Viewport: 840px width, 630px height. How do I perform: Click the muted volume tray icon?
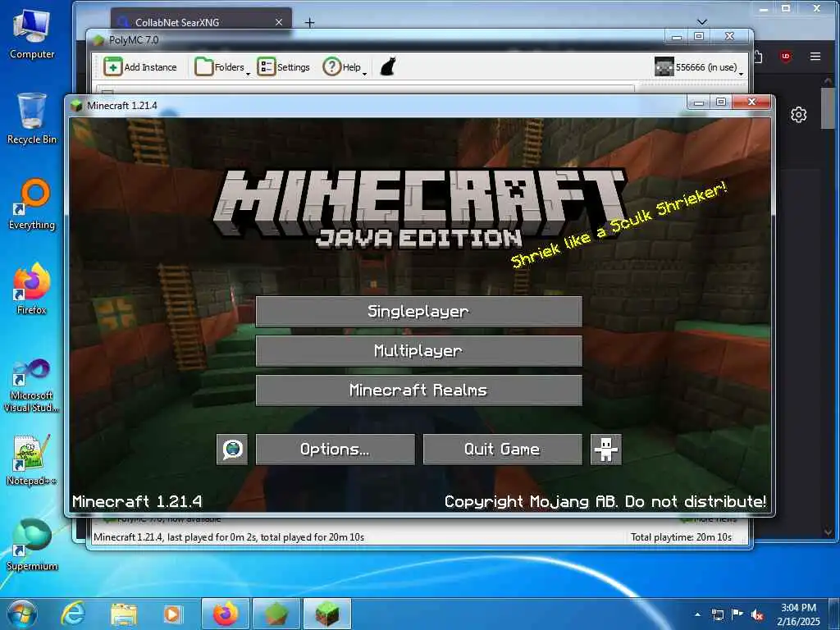click(x=757, y=614)
